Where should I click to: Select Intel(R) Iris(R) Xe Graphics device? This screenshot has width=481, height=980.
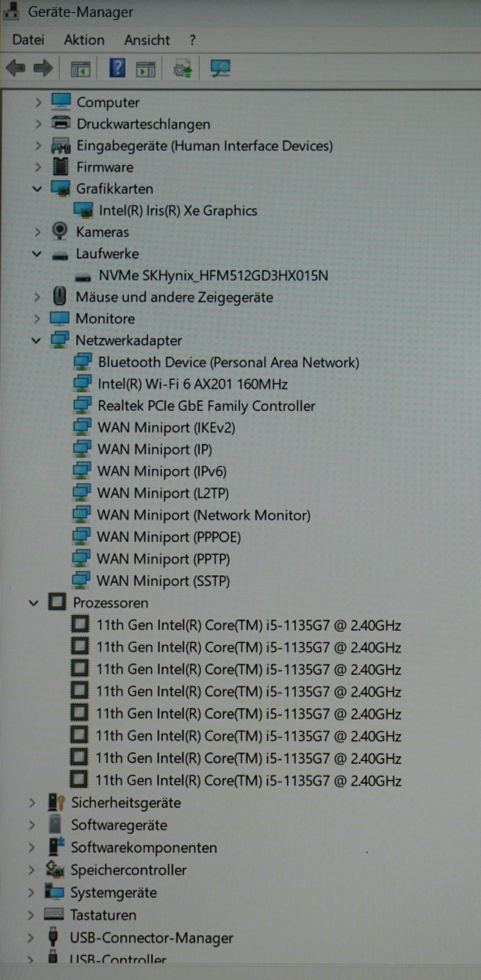tap(177, 211)
